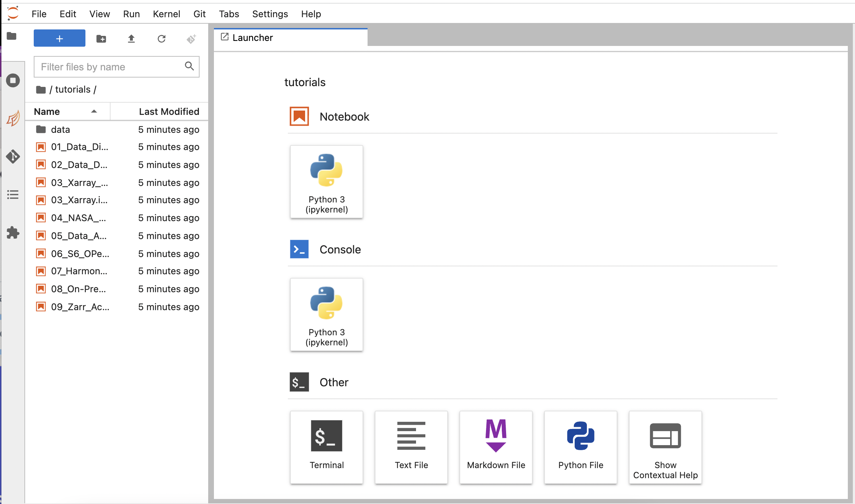This screenshot has width=855, height=504.
Task: Click the blue New Launcher plus button
Action: (60, 38)
